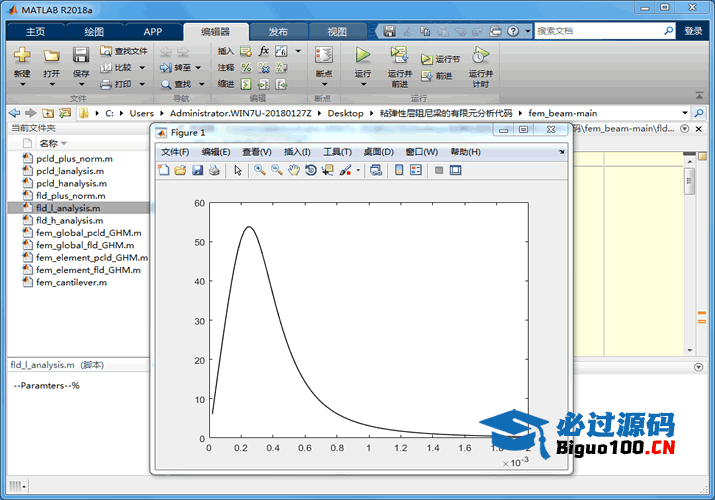Run the script with green Run arrow

tap(363, 55)
